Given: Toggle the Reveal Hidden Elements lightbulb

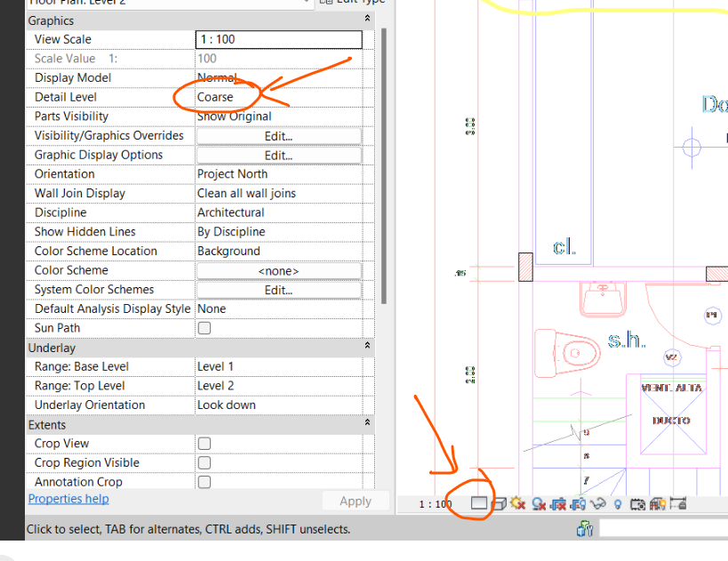Looking at the screenshot, I should click(616, 503).
